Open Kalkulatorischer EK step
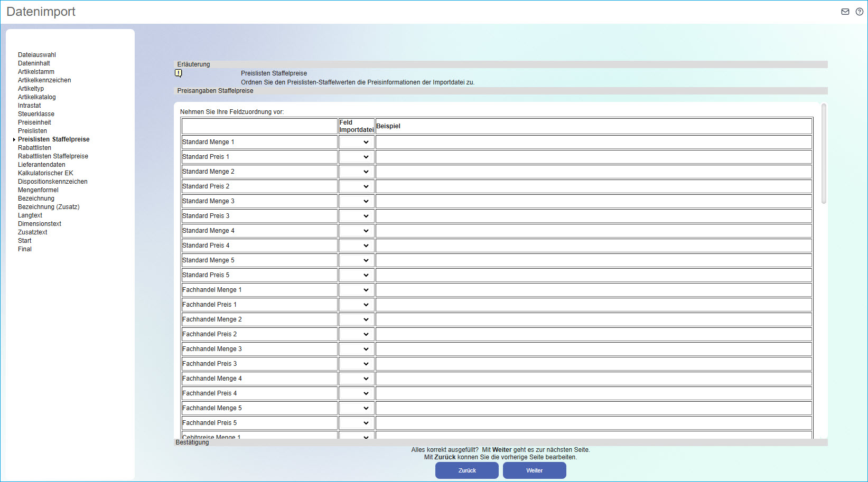 pos(45,173)
